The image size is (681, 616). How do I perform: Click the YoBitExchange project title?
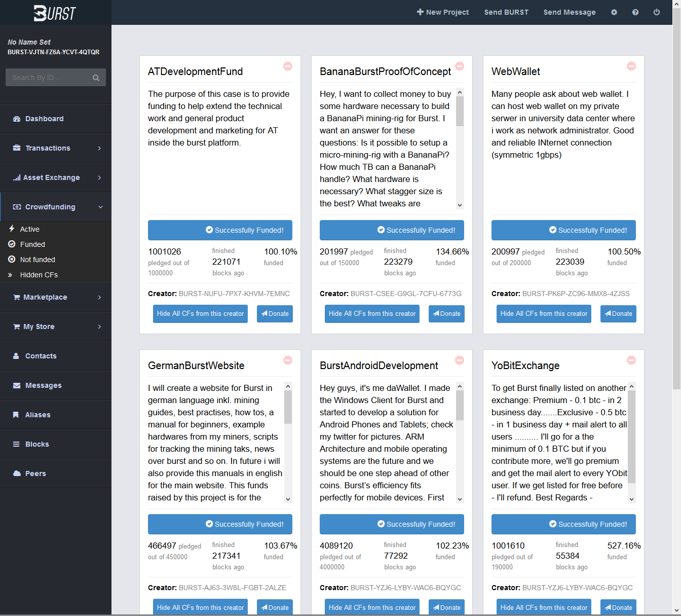coord(525,366)
